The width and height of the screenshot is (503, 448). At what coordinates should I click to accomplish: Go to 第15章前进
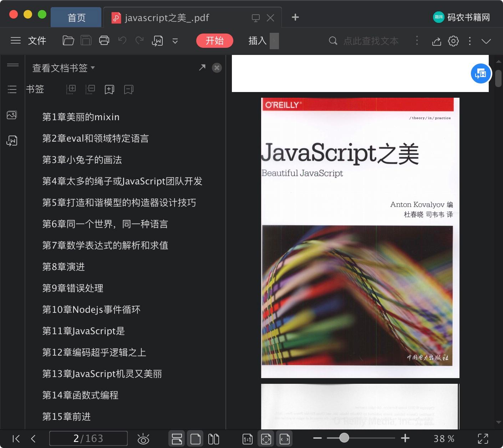(x=66, y=417)
